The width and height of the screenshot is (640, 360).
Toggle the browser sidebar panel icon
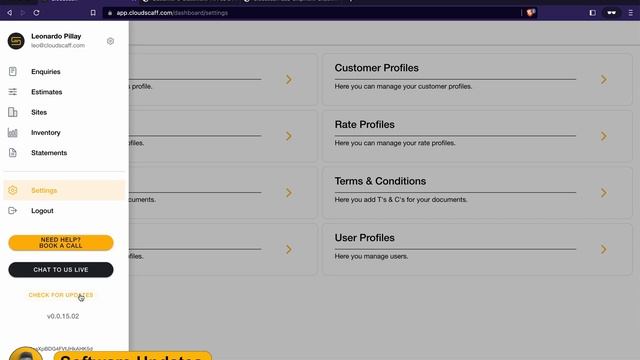(x=593, y=13)
